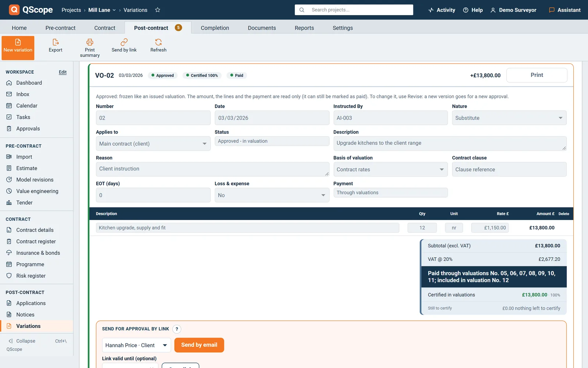Click the Reason field with Client instruction
Viewport: 588px width, 368px height.
212,169
